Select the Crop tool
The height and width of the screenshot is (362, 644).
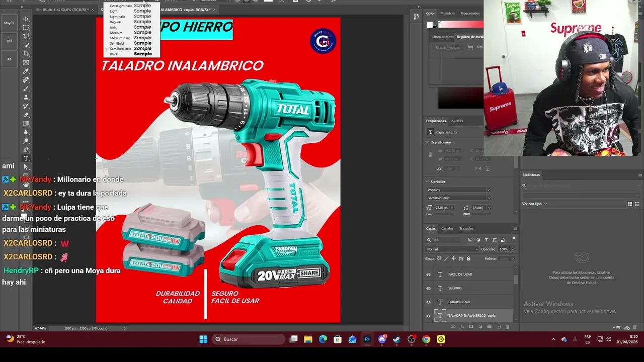click(26, 53)
